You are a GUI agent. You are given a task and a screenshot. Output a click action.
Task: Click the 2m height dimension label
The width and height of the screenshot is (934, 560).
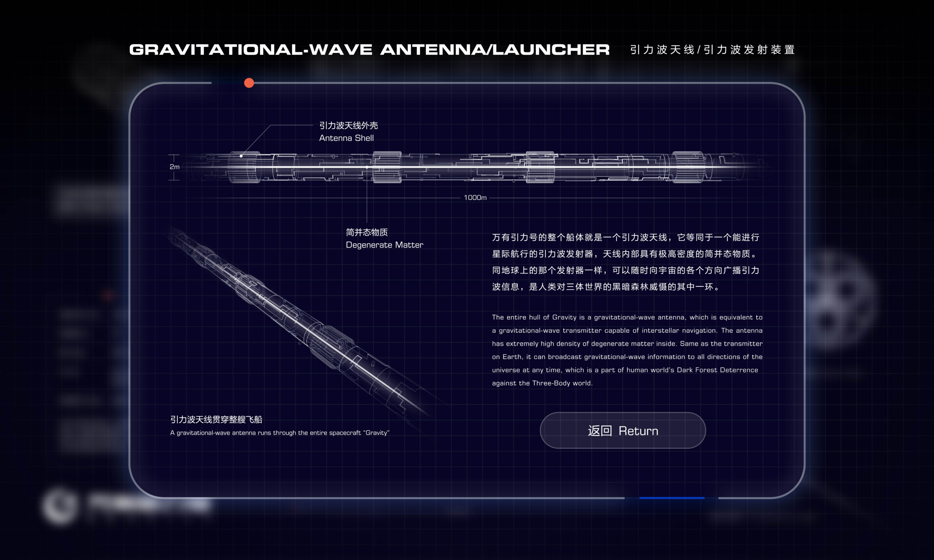(174, 167)
